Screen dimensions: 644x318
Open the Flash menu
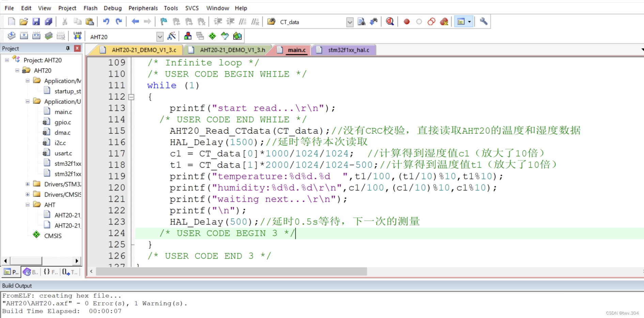pyautogui.click(x=90, y=8)
